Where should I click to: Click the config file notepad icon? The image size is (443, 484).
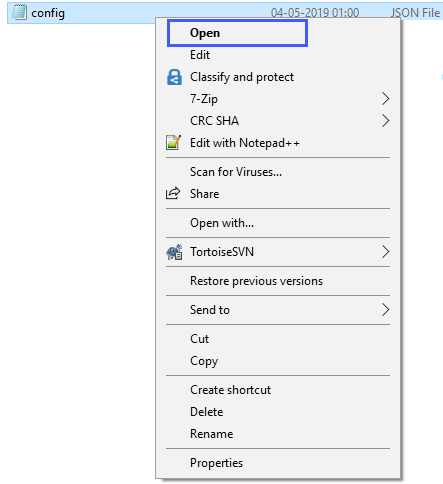19,12
